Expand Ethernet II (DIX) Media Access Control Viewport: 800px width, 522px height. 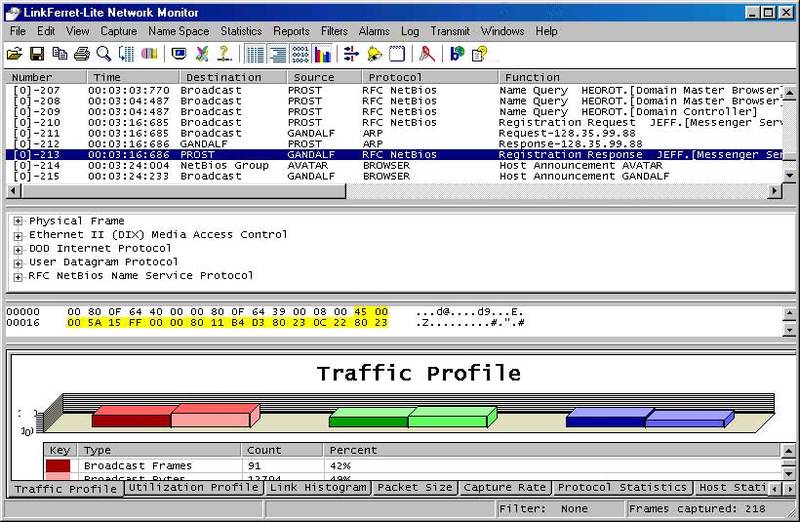coord(18,236)
